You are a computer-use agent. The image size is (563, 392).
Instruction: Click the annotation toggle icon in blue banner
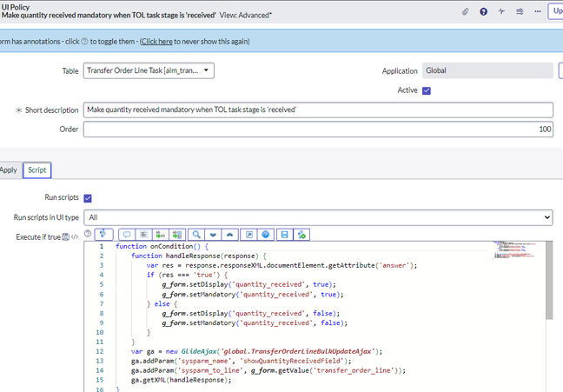pyautogui.click(x=84, y=42)
